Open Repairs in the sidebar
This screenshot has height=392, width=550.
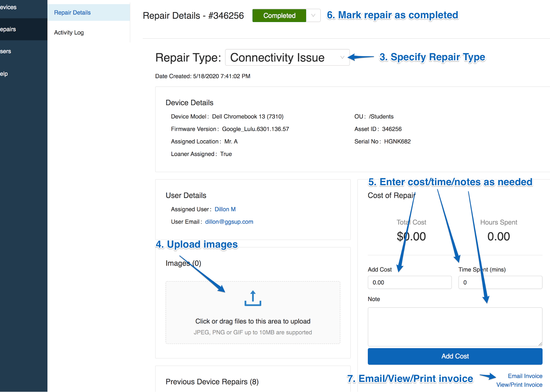[24, 29]
